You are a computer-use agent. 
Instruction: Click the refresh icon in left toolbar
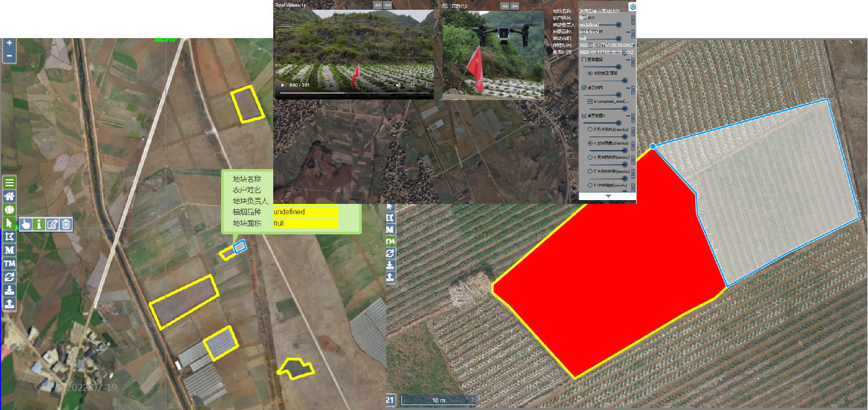click(x=9, y=277)
